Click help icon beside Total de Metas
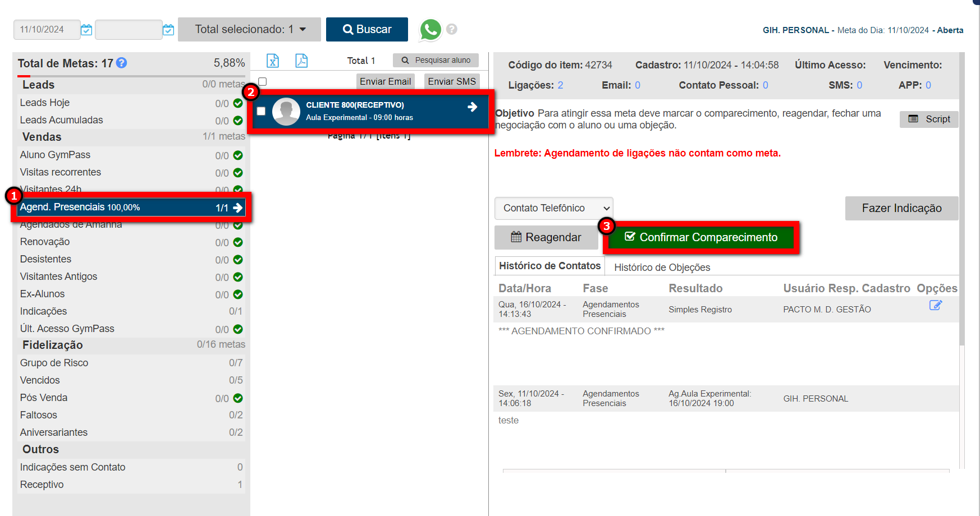This screenshot has width=980, height=516. pos(121,63)
